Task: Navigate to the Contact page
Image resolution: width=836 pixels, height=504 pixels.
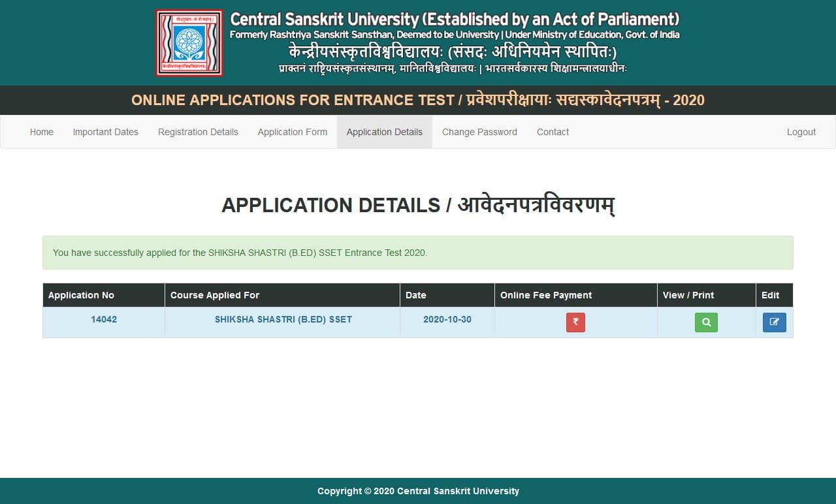Action: click(553, 132)
